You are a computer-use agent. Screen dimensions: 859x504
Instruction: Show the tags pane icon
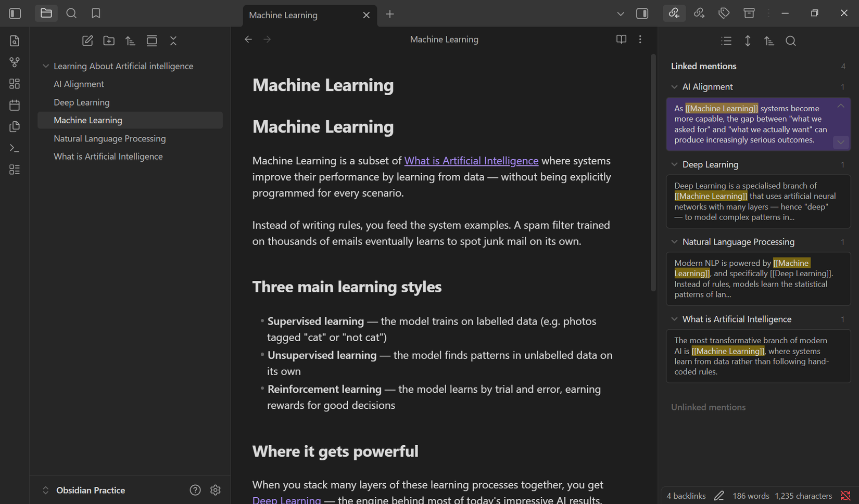[724, 14]
